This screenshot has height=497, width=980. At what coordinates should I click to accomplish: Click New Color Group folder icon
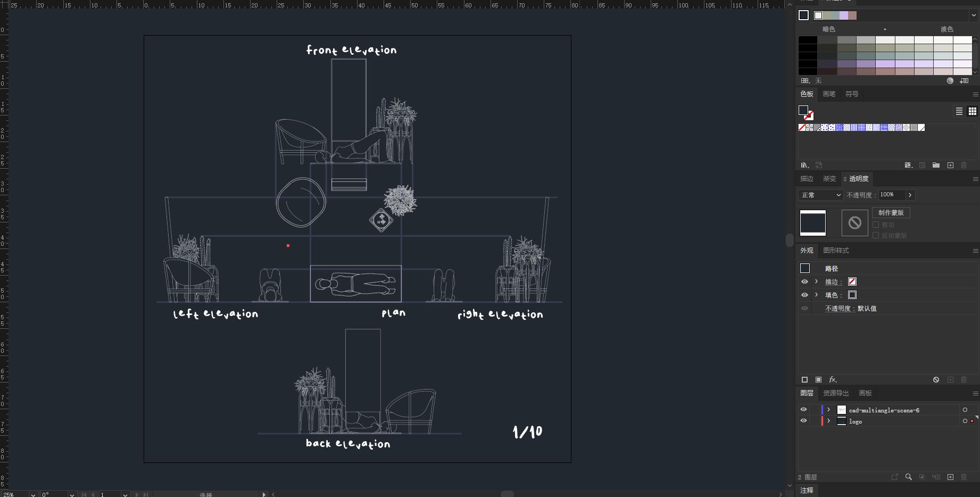[x=936, y=165]
